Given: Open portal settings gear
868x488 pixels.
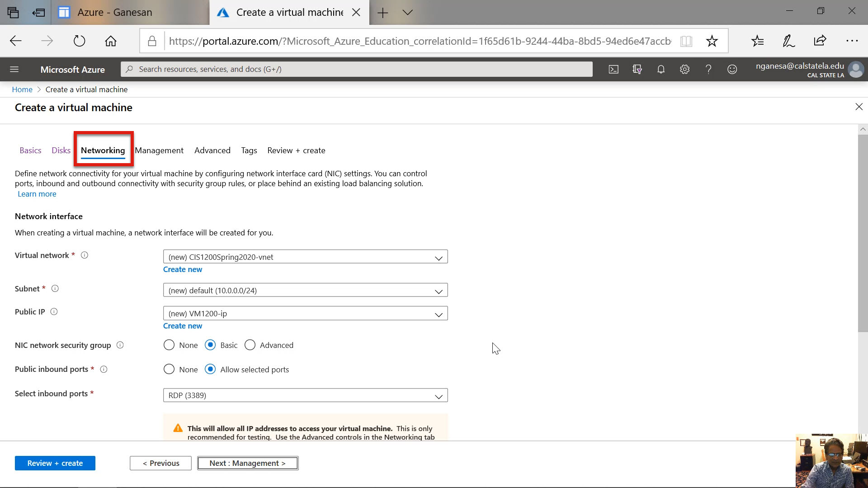Looking at the screenshot, I should tap(684, 69).
